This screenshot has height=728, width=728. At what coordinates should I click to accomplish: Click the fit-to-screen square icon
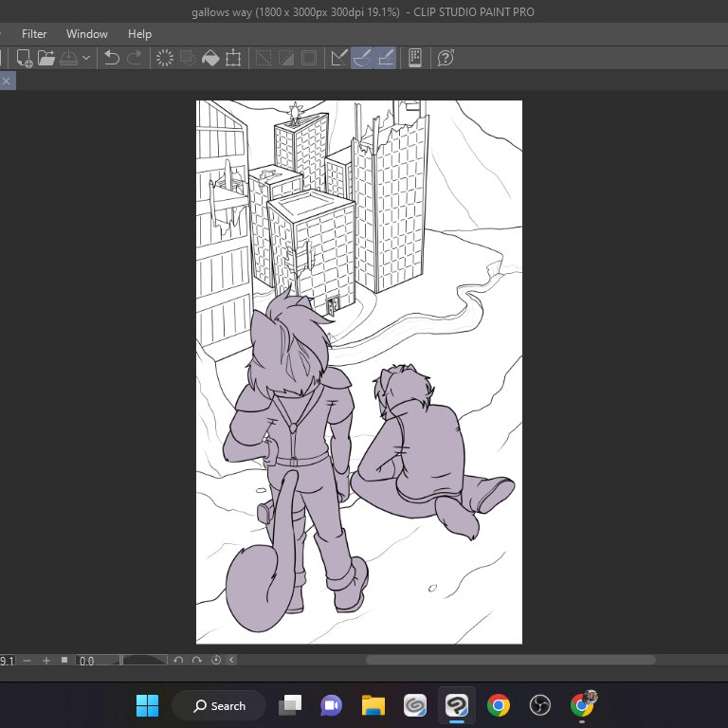click(x=64, y=660)
